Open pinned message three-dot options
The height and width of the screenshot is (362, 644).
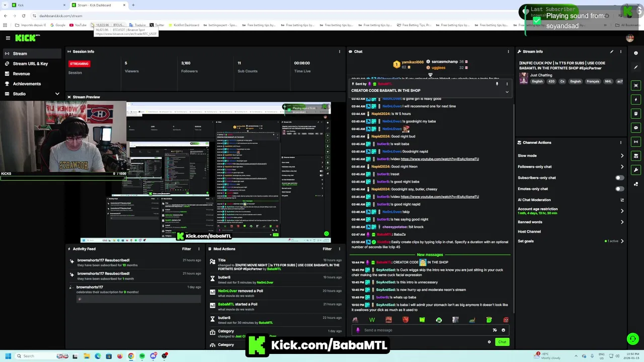coord(507,84)
